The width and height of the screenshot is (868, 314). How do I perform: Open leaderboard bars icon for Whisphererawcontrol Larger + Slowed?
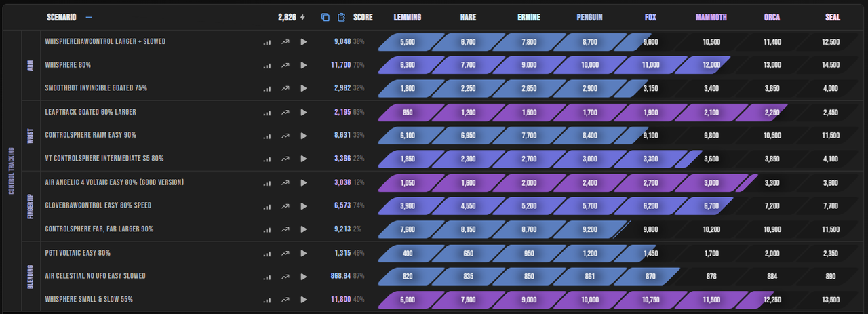click(267, 42)
